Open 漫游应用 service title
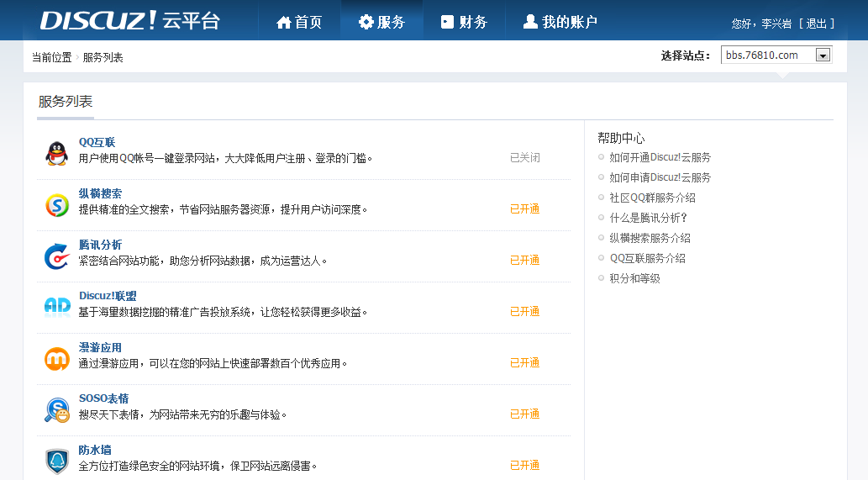This screenshot has width=868, height=480. pos(100,348)
